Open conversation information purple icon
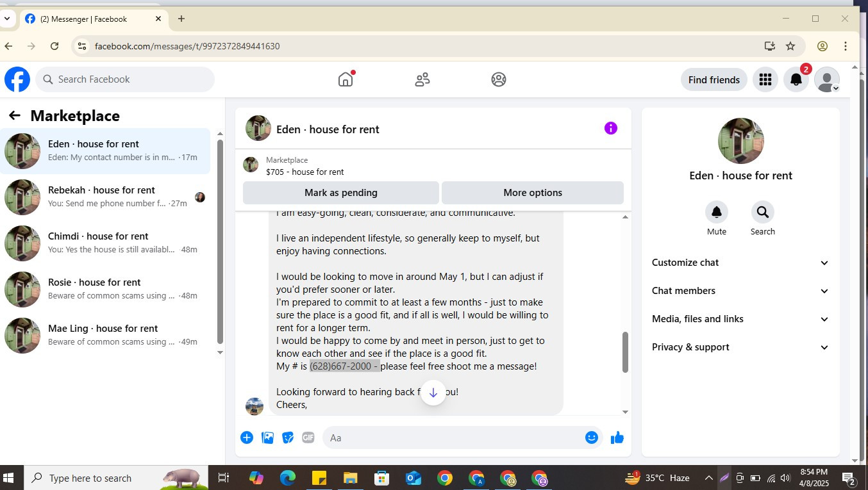Viewport: 868px width, 490px height. (611, 128)
